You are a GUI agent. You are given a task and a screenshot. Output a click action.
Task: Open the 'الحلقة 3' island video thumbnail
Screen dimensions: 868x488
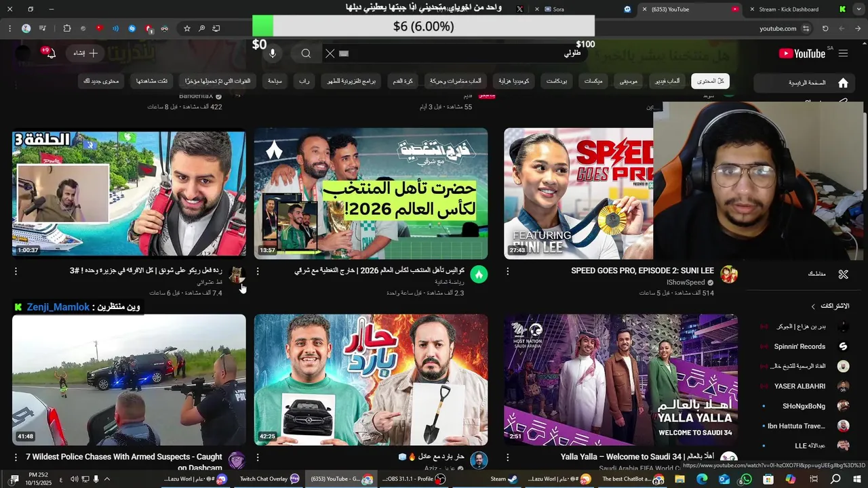129,194
